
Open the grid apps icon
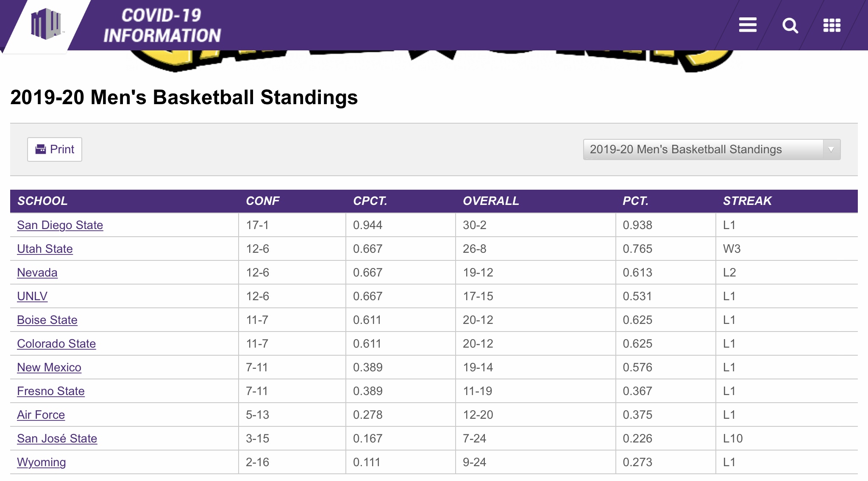[832, 25]
